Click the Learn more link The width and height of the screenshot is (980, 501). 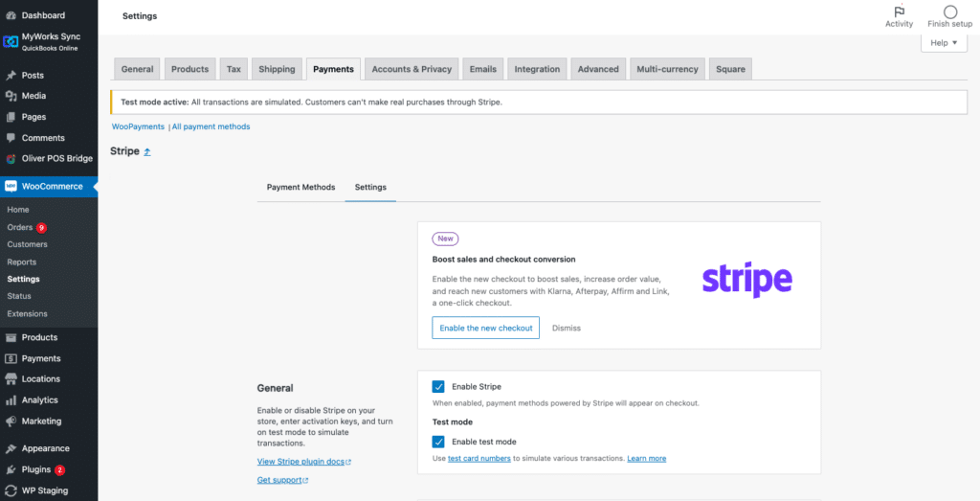(x=647, y=459)
